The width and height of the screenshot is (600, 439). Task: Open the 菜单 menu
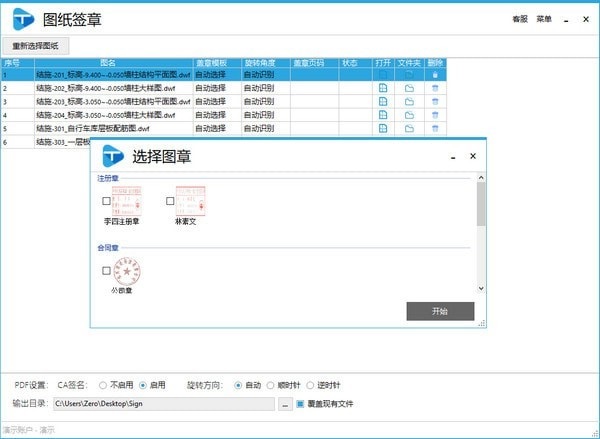(544, 19)
